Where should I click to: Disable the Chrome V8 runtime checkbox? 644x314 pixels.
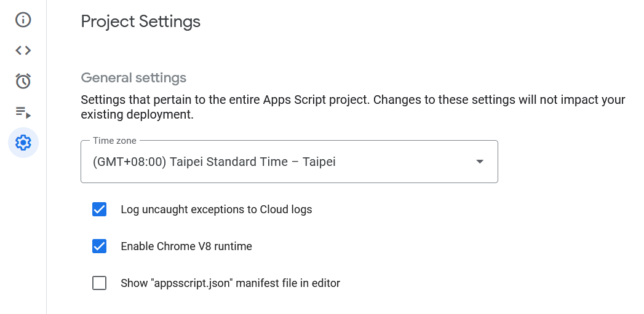coord(99,246)
